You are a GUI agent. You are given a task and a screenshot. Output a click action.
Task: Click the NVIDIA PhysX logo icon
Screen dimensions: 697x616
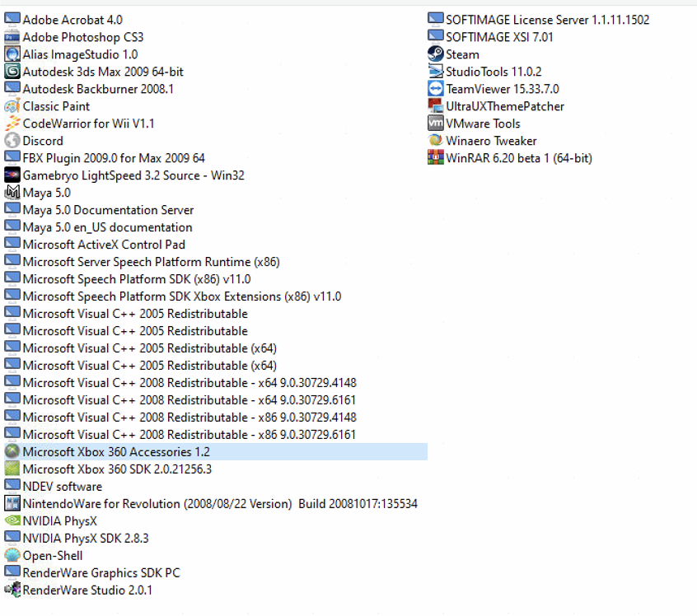(12, 521)
